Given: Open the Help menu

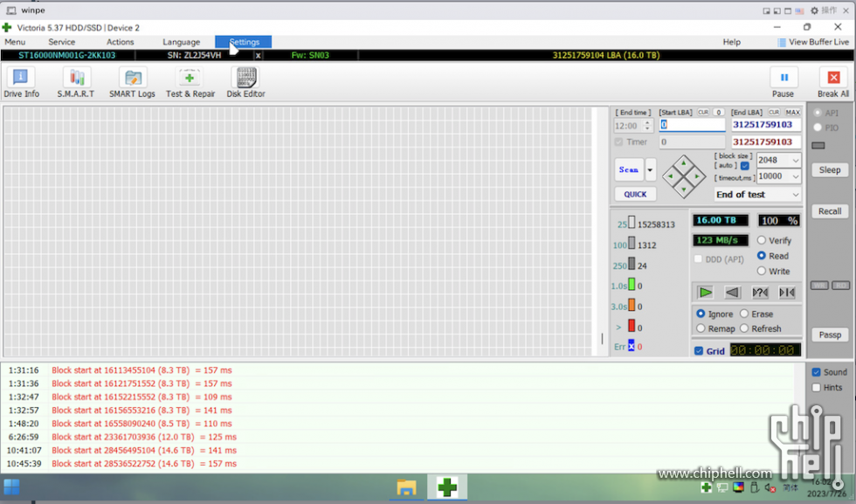Looking at the screenshot, I should click(732, 42).
